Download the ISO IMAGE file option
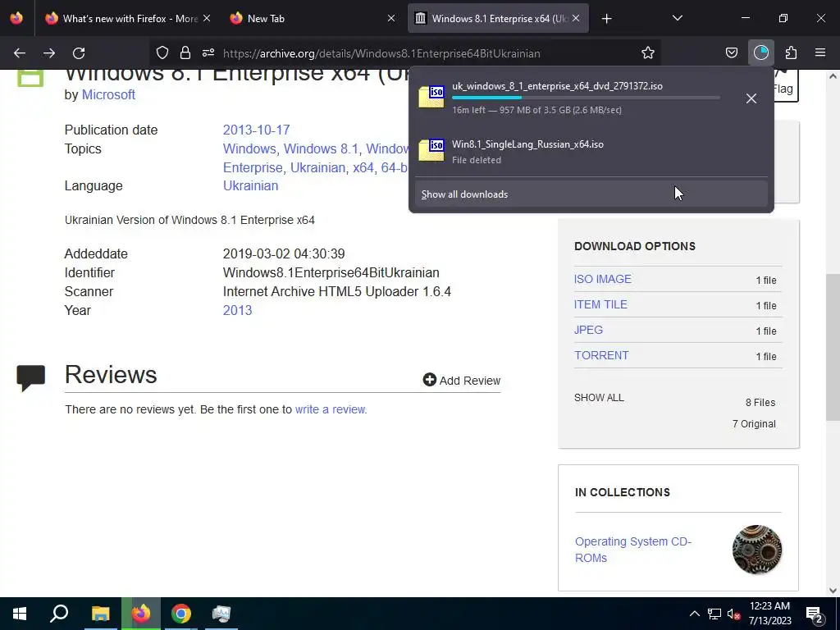This screenshot has width=840, height=630. 603,279
